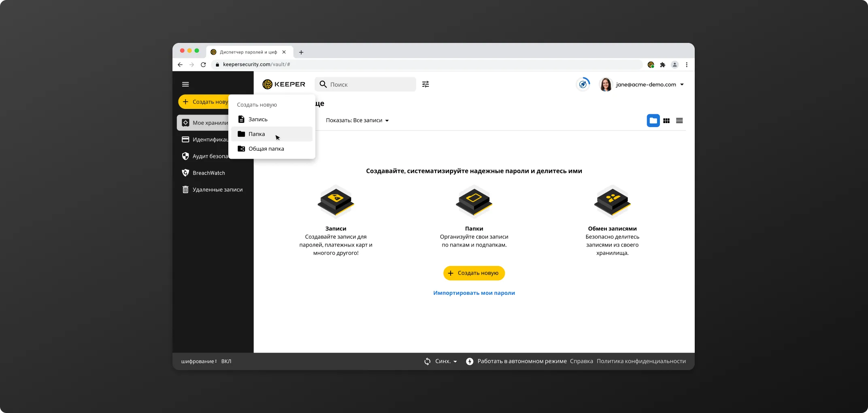Switch to list view
This screenshot has height=413, width=868.
(x=679, y=121)
